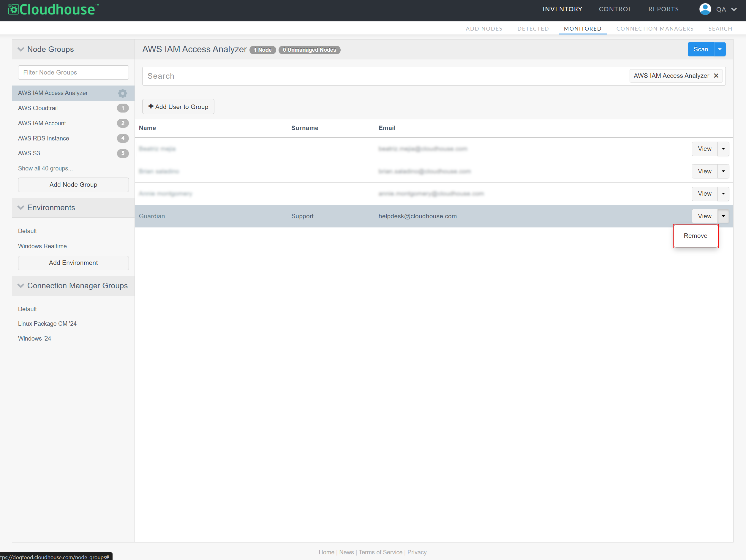Viewport: 746px width, 560px height.
Task: Open the Cloudhouse logo home link
Action: point(53,10)
